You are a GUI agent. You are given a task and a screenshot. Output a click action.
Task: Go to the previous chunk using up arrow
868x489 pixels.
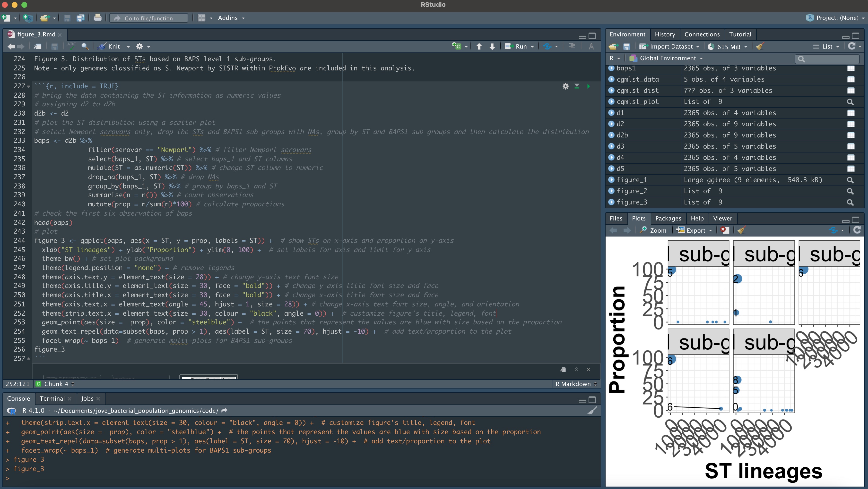coord(479,46)
